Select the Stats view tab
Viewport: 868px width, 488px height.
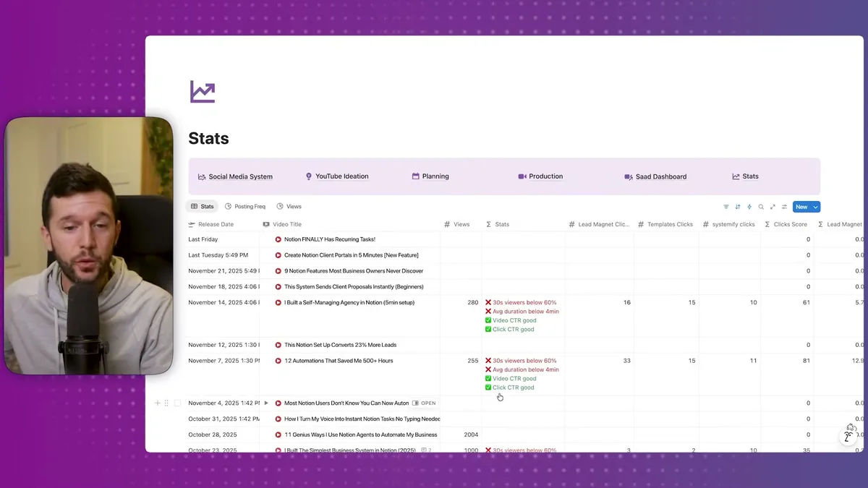click(203, 206)
